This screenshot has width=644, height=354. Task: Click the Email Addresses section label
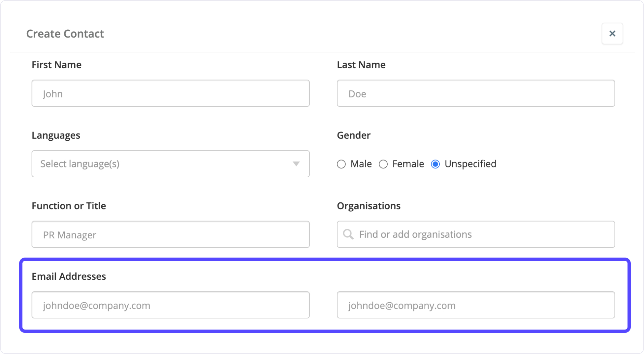pos(69,276)
